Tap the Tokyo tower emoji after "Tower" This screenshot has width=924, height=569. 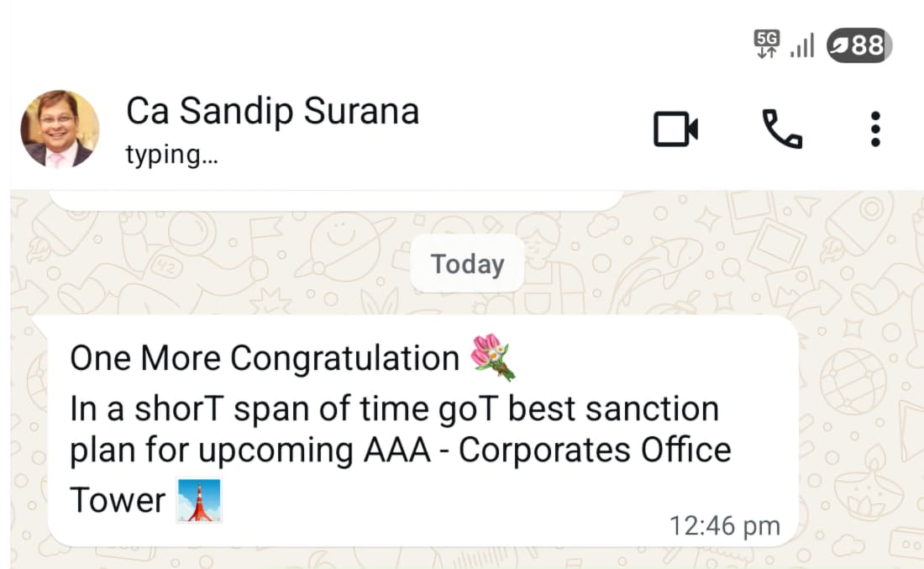[199, 500]
